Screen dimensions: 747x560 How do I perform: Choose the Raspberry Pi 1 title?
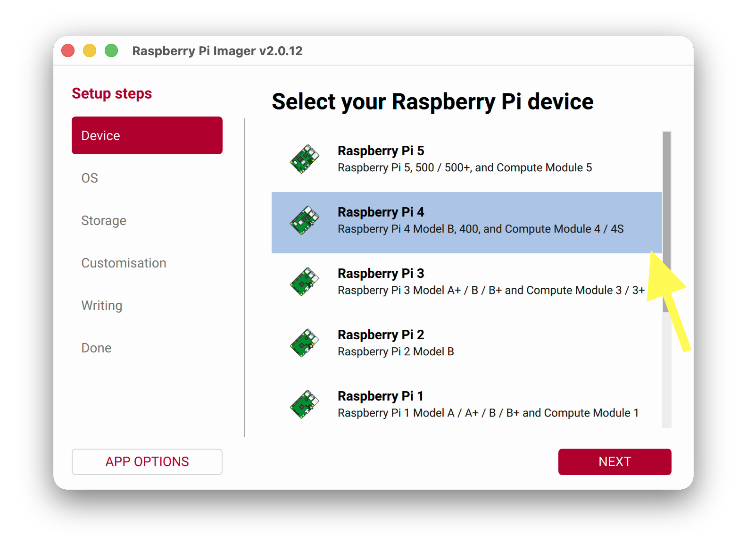[381, 396]
